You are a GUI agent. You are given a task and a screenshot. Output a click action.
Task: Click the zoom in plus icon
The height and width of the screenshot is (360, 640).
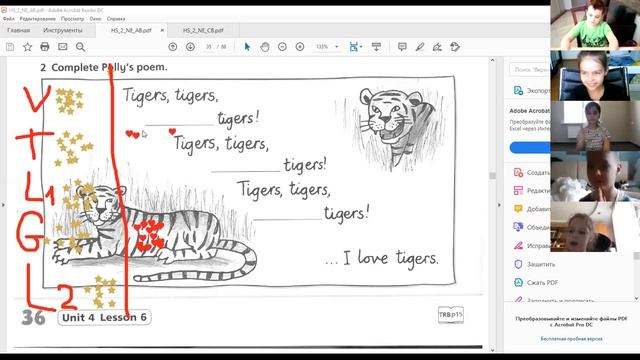tap(300, 47)
